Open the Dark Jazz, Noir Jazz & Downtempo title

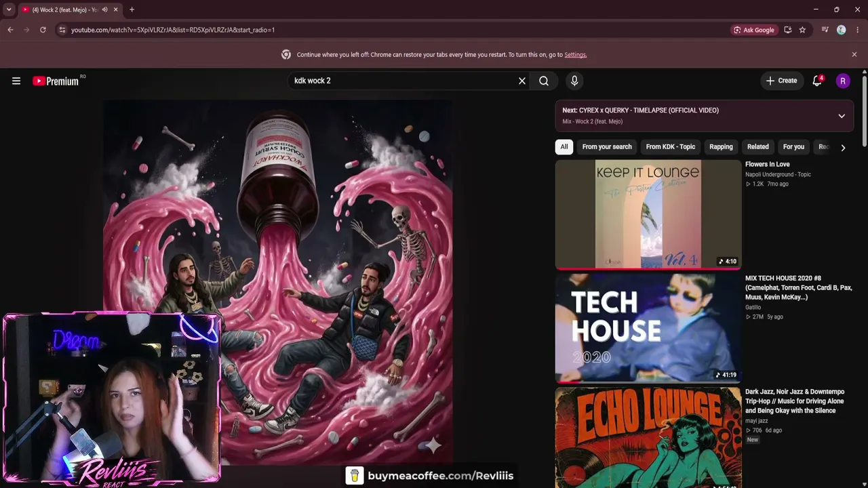795,401
